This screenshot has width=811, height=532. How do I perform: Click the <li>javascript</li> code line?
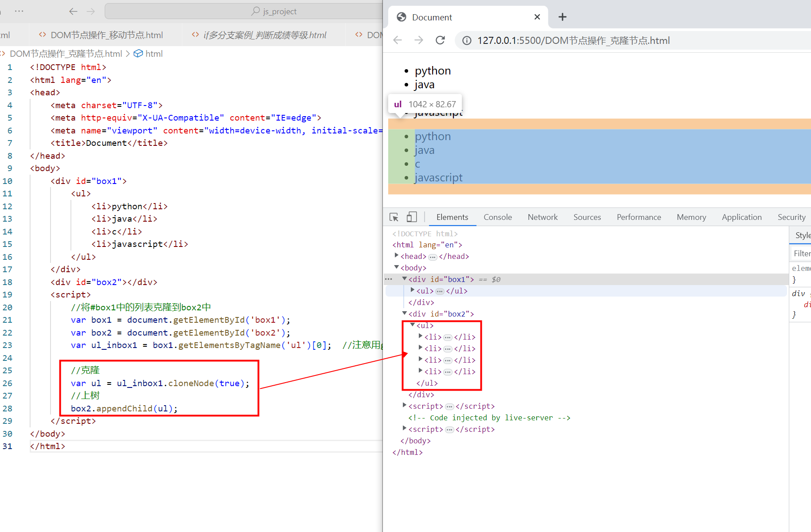[140, 244]
